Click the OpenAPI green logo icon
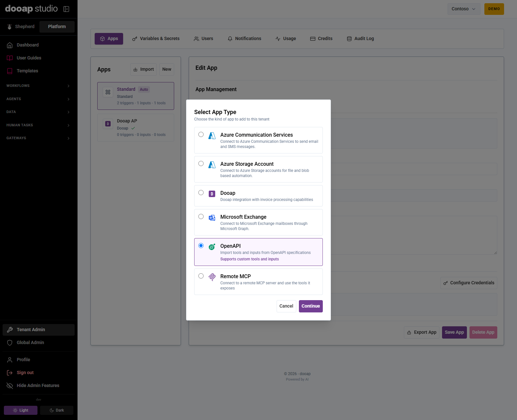This screenshot has width=517, height=420. point(212,247)
